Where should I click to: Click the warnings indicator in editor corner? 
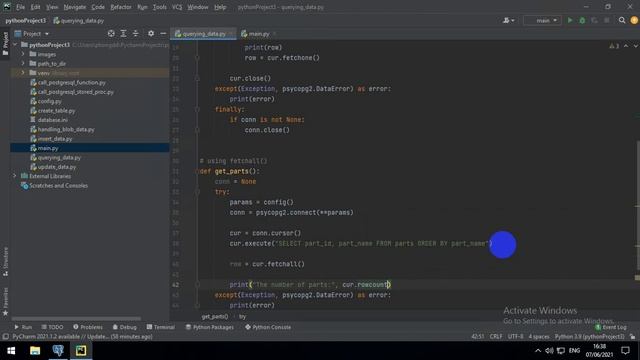614,46
